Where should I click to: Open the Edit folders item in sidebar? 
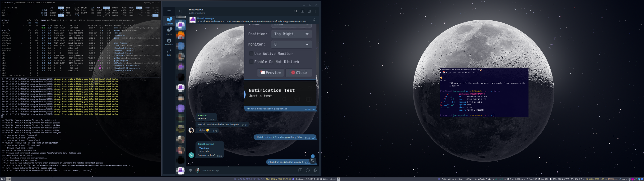click(169, 52)
